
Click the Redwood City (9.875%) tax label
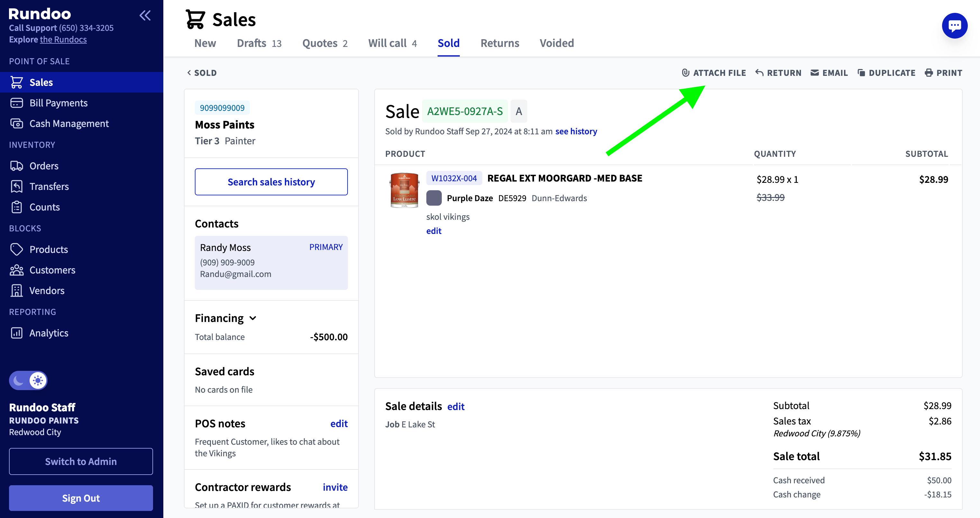816,433
